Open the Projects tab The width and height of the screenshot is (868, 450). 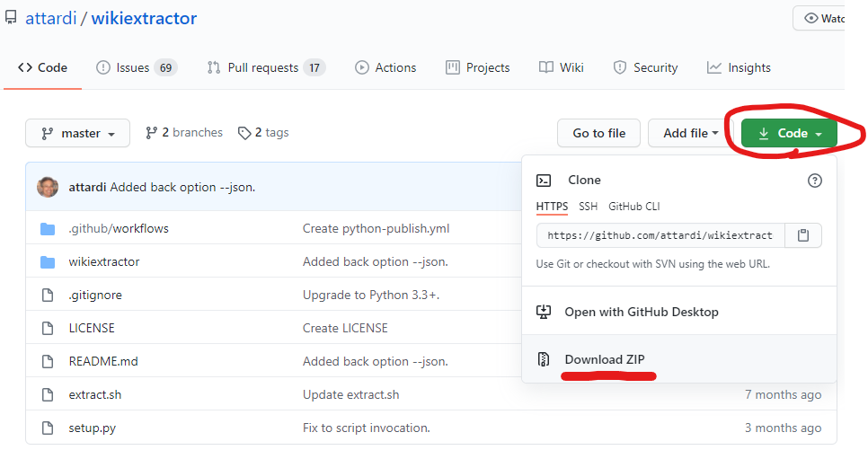(x=478, y=67)
